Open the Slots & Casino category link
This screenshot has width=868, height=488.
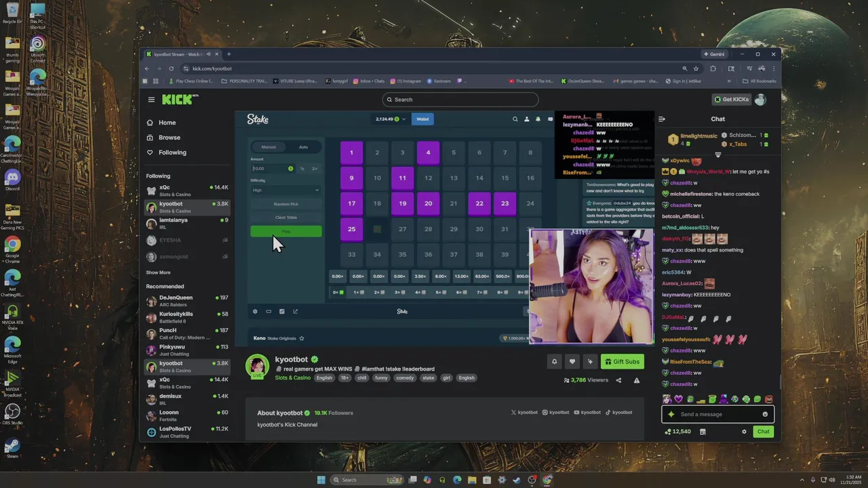292,378
